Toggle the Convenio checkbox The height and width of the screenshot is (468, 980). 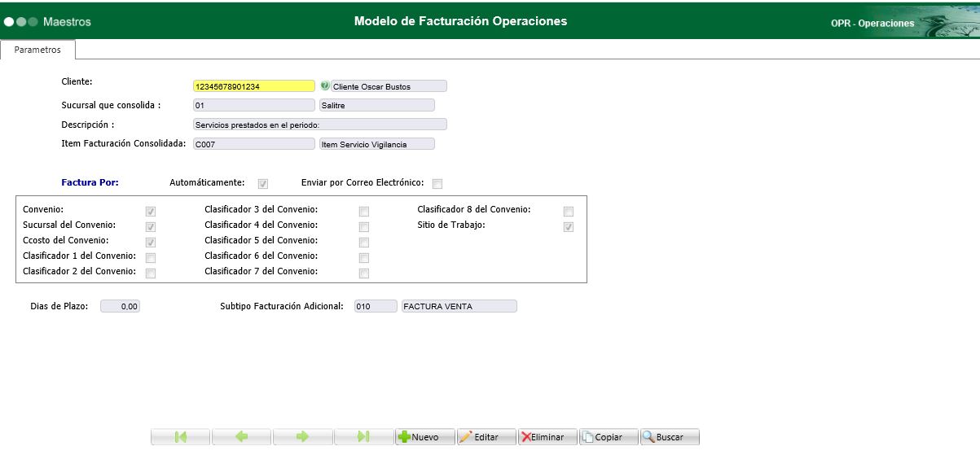pyautogui.click(x=151, y=212)
